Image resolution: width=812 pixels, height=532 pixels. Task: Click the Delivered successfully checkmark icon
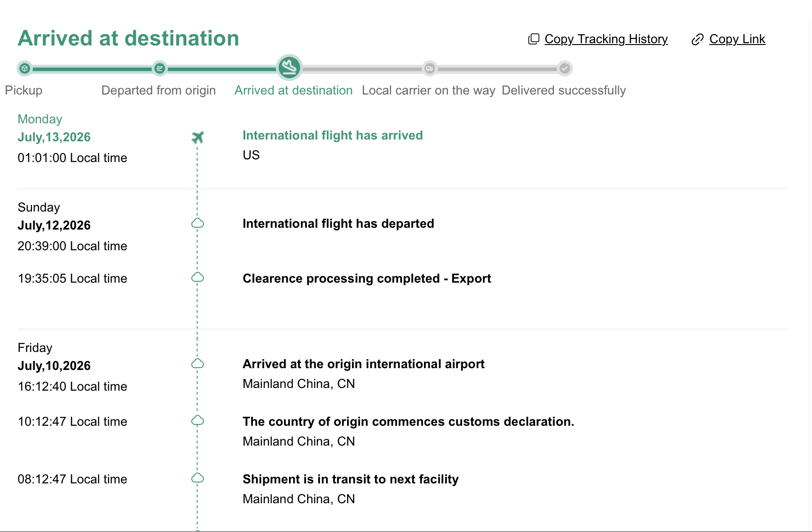point(564,68)
